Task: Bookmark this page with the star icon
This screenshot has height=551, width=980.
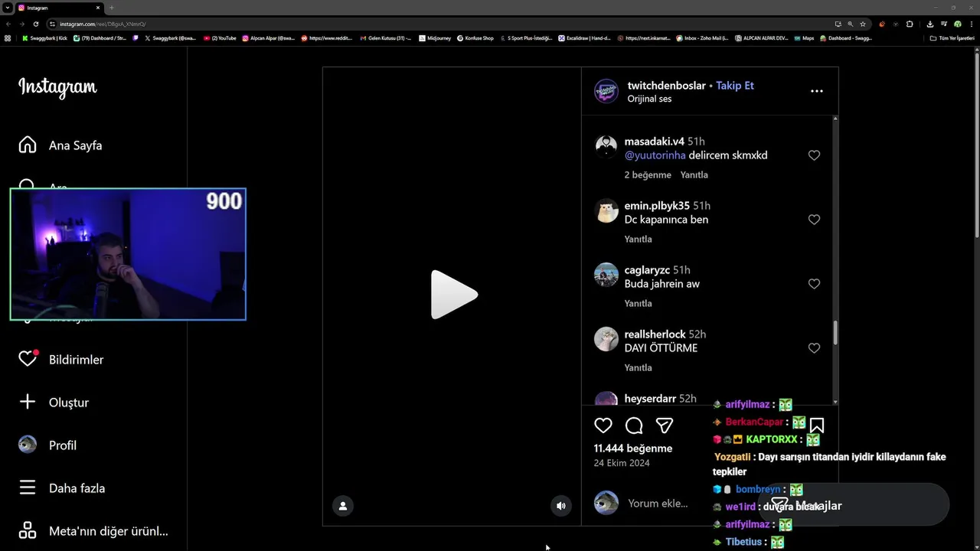Action: coord(863,24)
